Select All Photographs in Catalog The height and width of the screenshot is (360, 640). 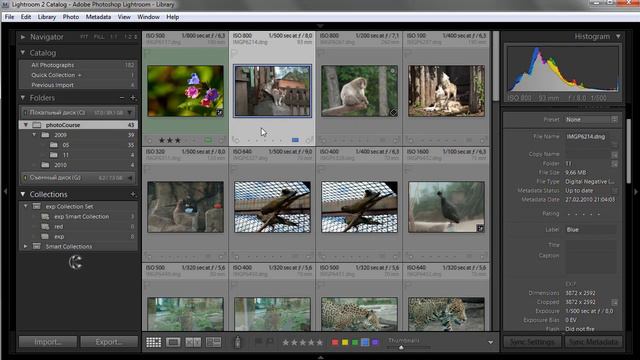[78, 65]
